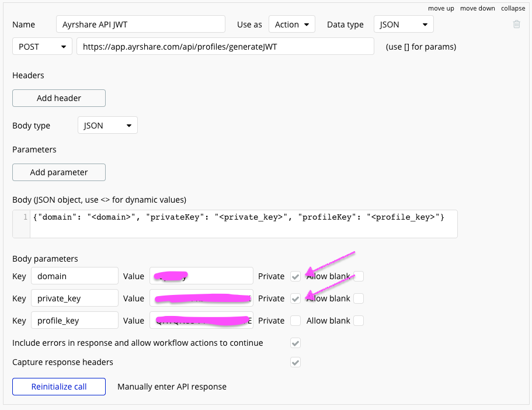Toggle Private checkbox for private_key
This screenshot has width=532, height=410.
click(295, 298)
